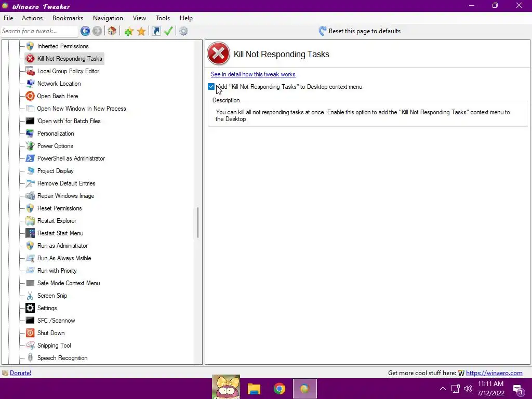Open the Donate! link
Screen dimensions: 532x399
click(20, 373)
